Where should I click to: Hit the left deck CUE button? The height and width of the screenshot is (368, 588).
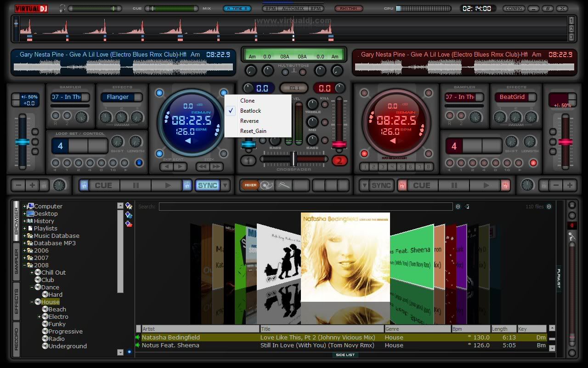click(x=103, y=185)
